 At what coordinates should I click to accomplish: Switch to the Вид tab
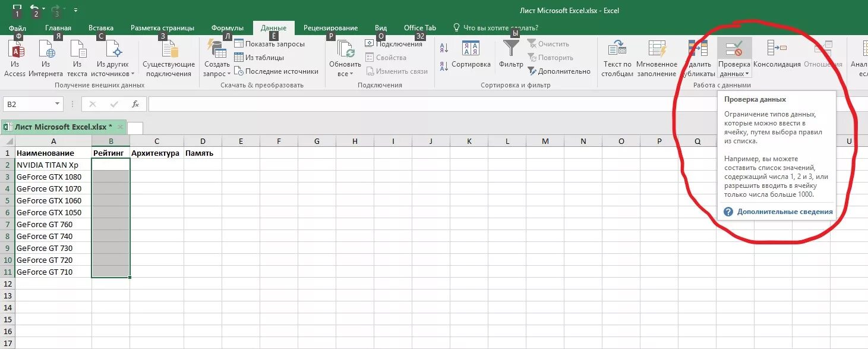pos(381,28)
